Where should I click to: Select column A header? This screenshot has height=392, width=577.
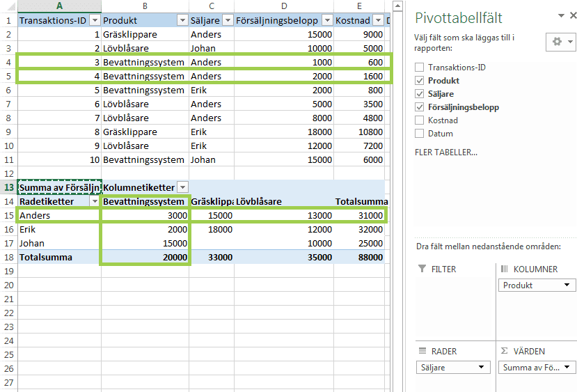pos(59,6)
